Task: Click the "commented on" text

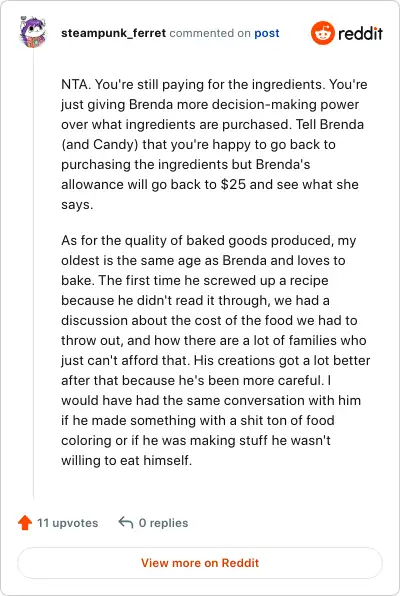Action: (x=210, y=33)
